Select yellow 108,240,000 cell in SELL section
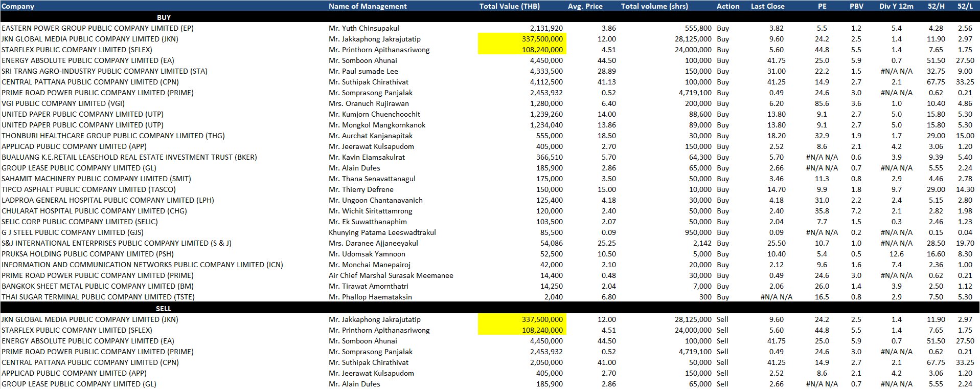 [522, 330]
